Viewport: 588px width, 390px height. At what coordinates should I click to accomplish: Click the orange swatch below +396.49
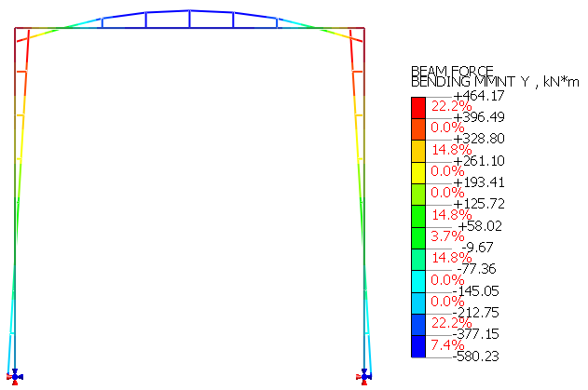click(x=418, y=129)
